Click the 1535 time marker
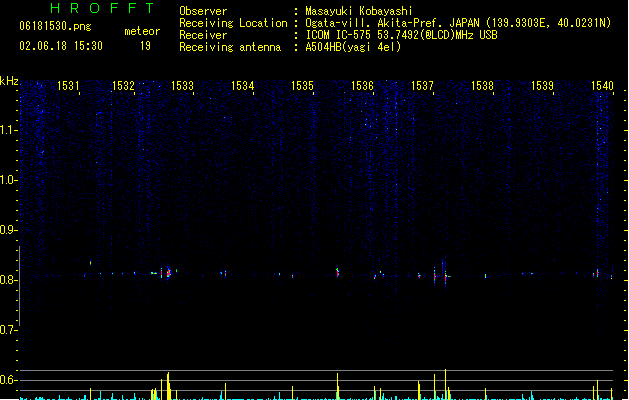 [x=302, y=86]
